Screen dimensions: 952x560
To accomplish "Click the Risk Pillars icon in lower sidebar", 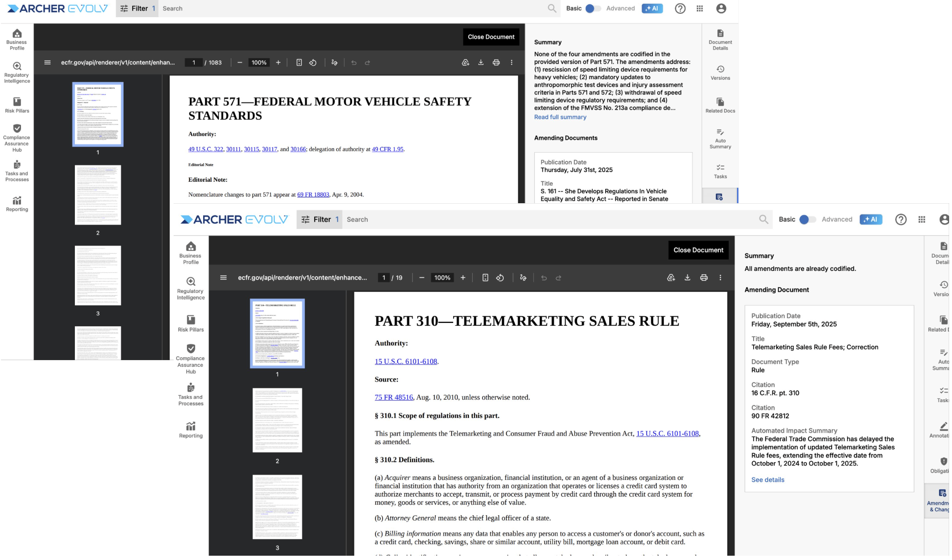I will click(x=191, y=320).
